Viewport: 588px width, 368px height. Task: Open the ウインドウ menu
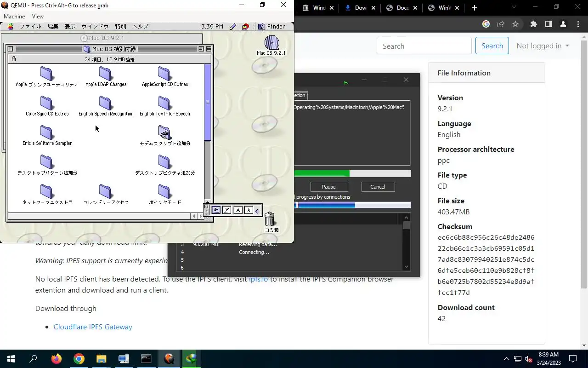pos(95,27)
